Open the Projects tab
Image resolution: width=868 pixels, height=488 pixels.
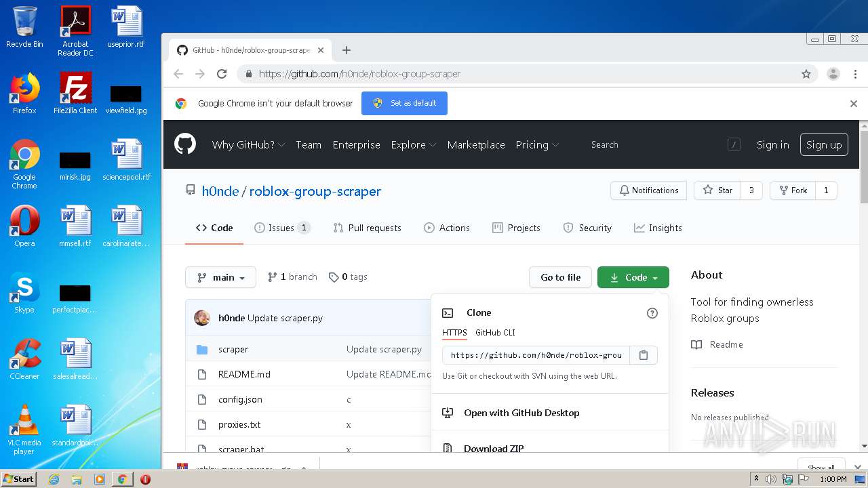(517, 228)
